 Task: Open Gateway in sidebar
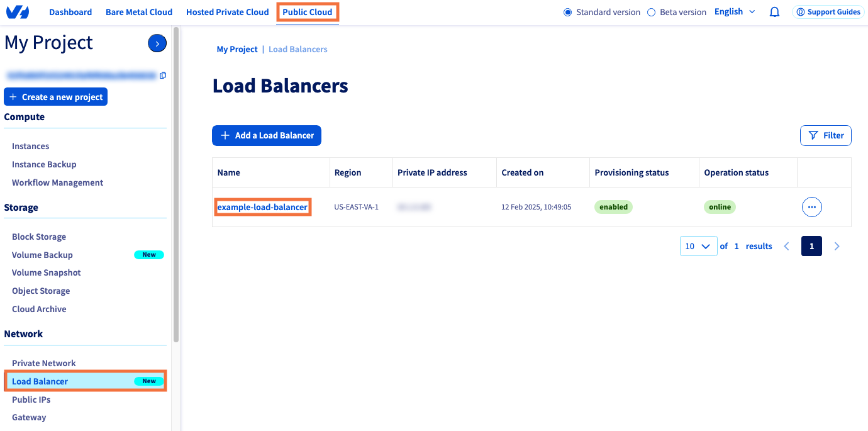(x=29, y=417)
